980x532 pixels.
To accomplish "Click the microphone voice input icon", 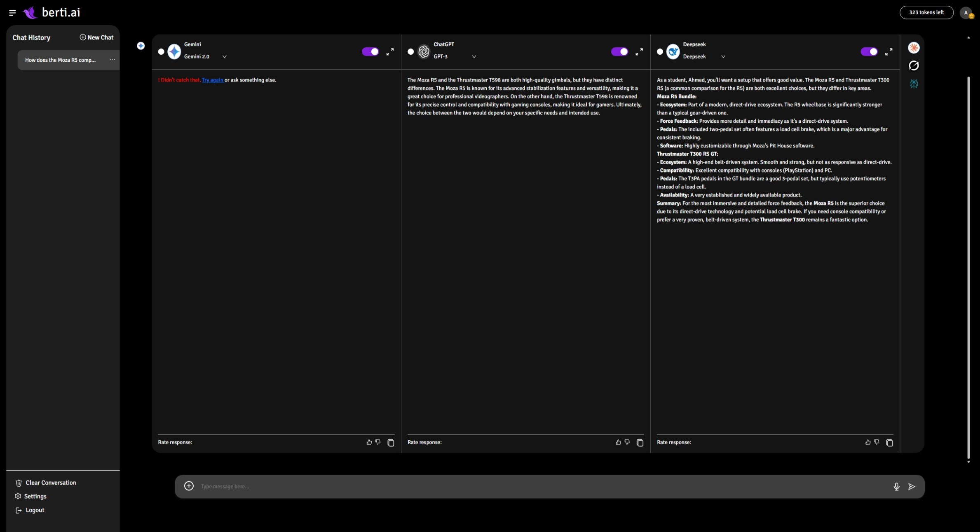I will [x=896, y=487].
